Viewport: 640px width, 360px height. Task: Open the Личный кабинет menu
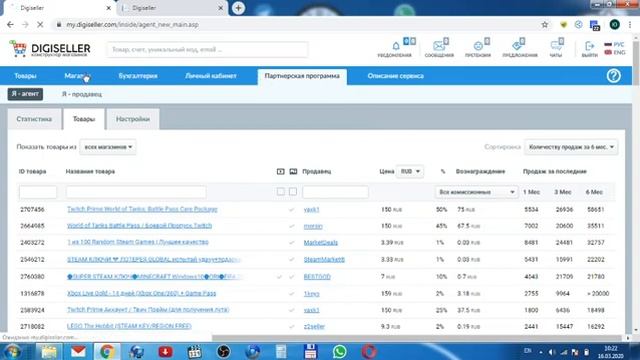click(x=211, y=76)
